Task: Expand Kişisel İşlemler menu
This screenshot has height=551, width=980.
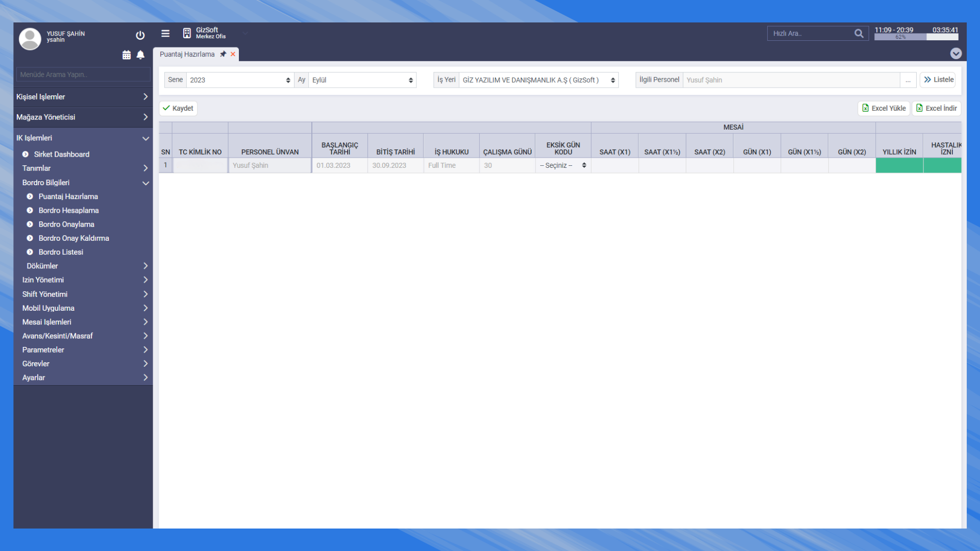Action: (83, 97)
